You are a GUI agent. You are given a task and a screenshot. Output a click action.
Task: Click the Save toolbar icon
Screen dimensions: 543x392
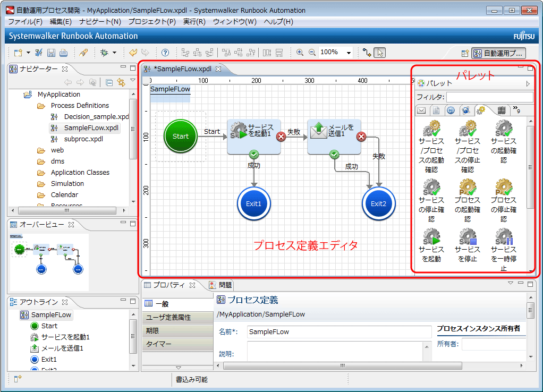coord(51,53)
